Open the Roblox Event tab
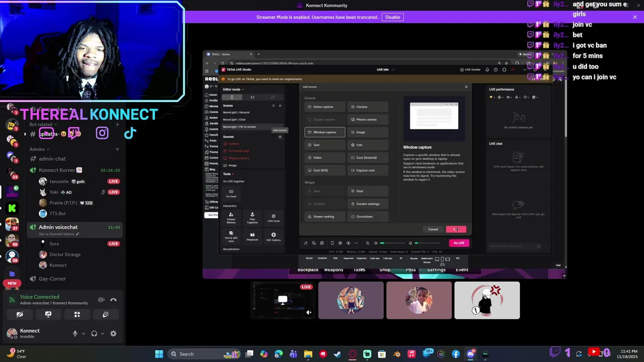This screenshot has width=644, height=362. click(462, 270)
